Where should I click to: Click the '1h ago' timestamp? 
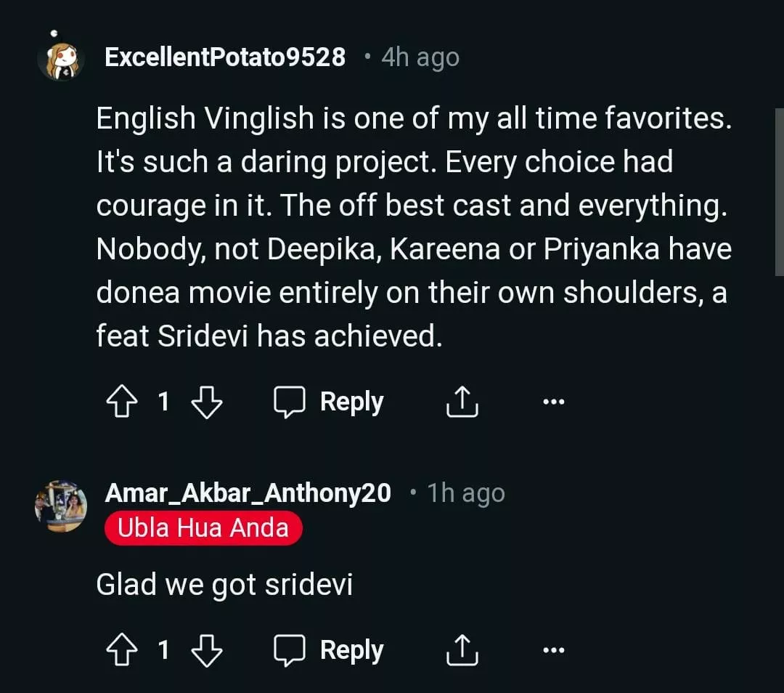point(466,493)
